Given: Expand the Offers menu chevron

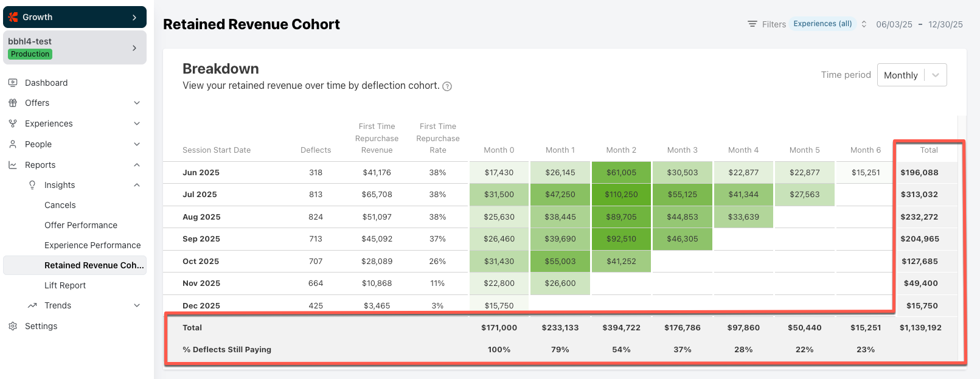Looking at the screenshot, I should pos(137,103).
